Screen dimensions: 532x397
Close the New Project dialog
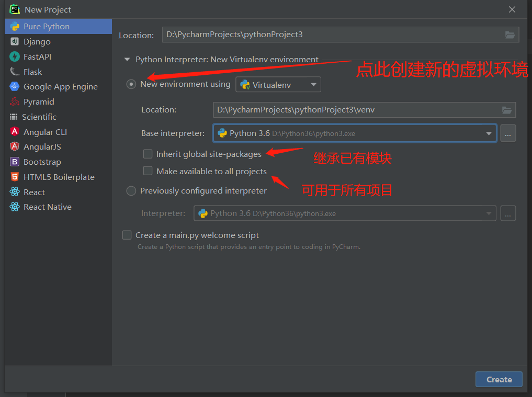click(x=512, y=9)
